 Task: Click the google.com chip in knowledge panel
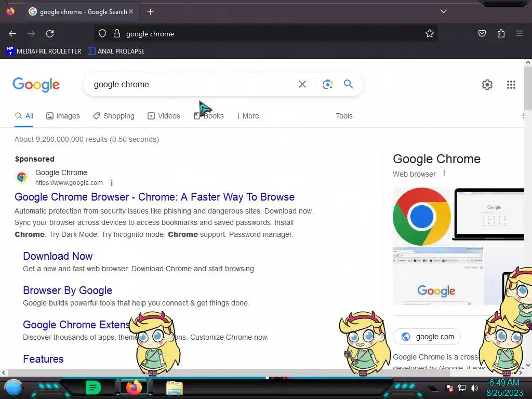point(427,337)
